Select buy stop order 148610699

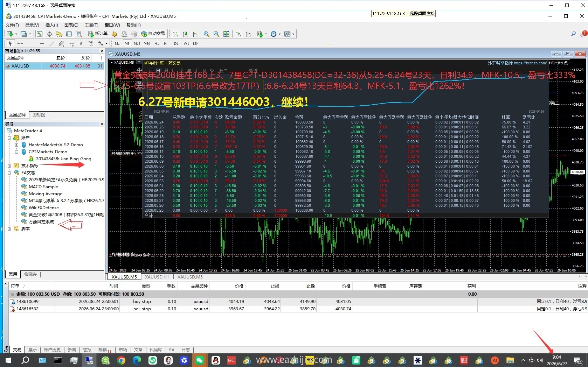tap(298, 302)
